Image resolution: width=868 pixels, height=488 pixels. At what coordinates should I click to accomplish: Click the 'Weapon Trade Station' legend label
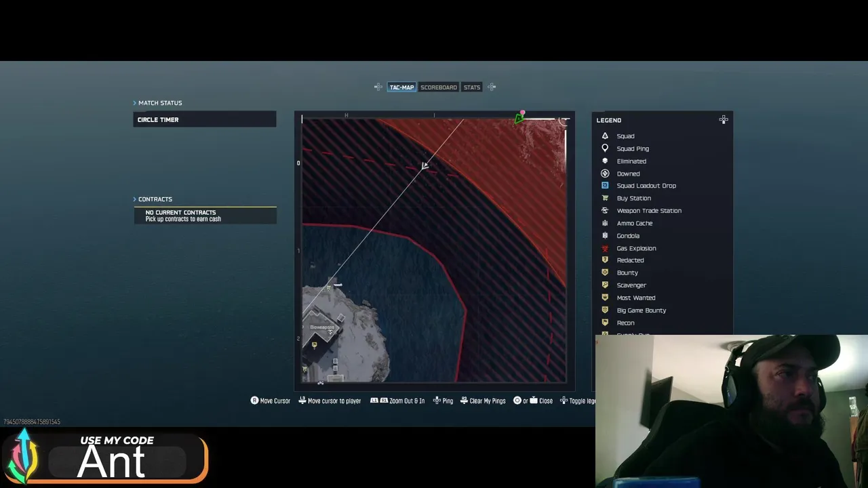(x=649, y=211)
